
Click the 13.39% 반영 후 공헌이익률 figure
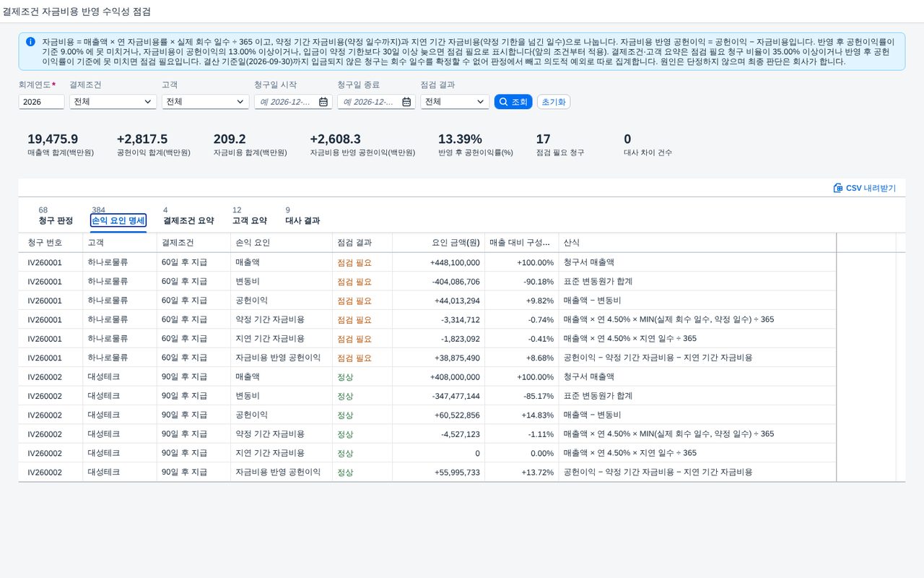click(460, 139)
